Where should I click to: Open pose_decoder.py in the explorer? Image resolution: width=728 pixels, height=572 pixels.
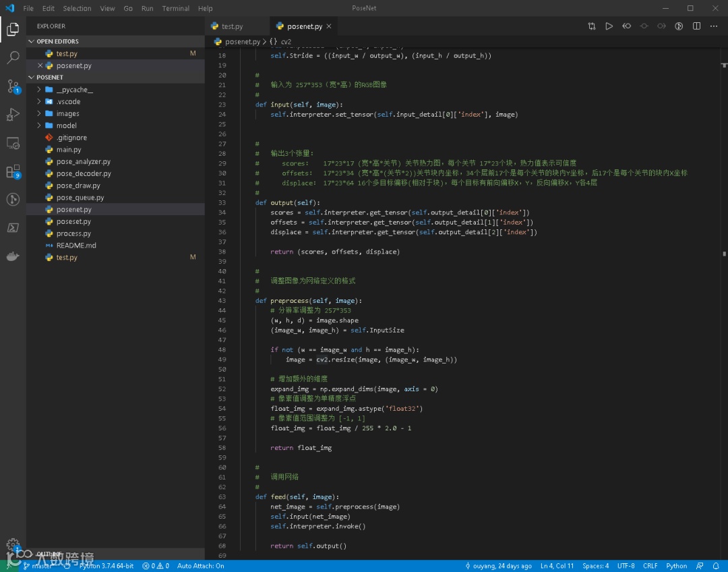click(83, 173)
